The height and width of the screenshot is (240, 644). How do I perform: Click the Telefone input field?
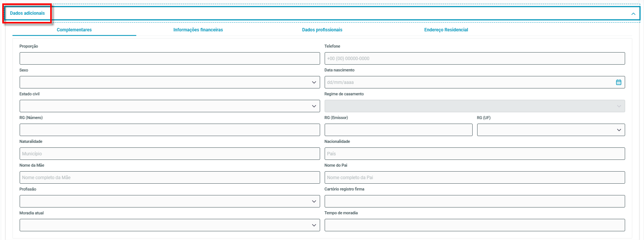[x=475, y=59]
